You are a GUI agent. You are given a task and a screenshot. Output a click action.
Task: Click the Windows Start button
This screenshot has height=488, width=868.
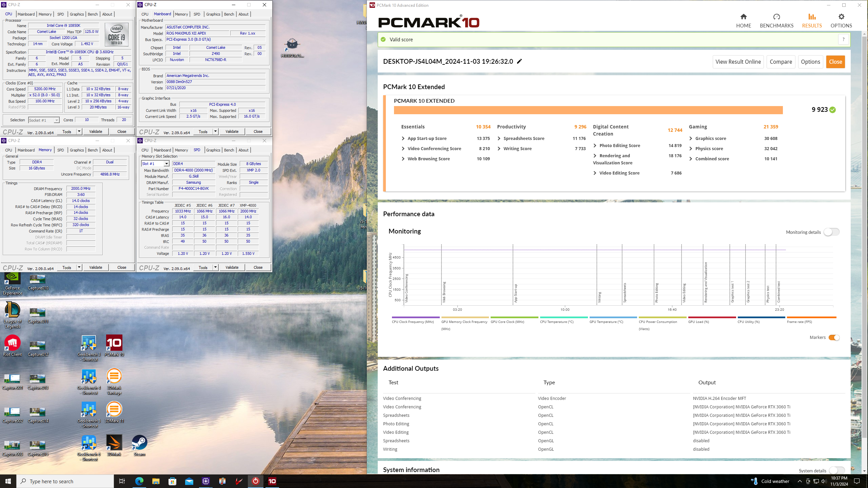8,481
